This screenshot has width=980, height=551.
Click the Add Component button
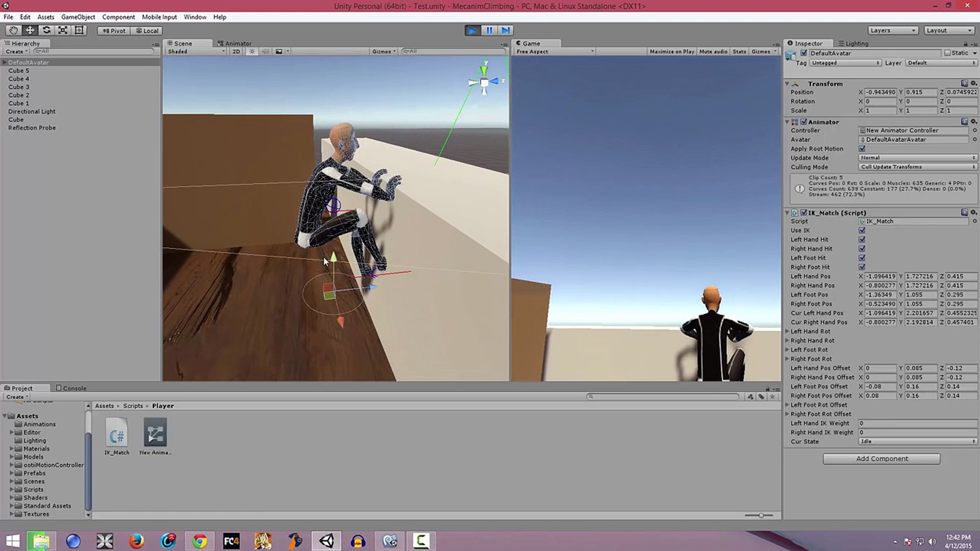(x=881, y=459)
